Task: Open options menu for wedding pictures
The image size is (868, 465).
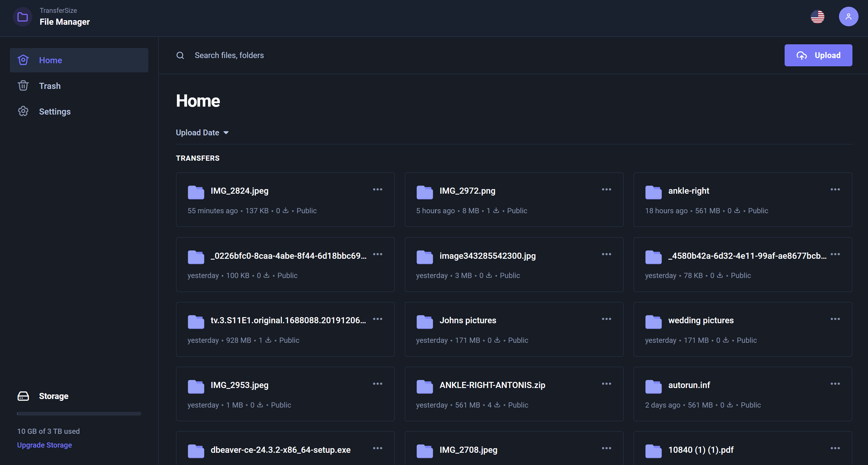Action: (835, 319)
